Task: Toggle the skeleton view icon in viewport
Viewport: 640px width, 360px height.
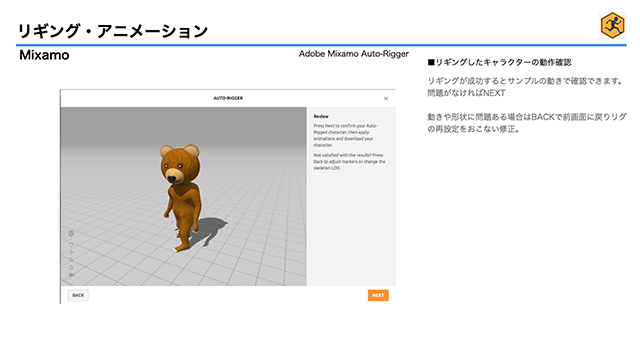Action: [x=71, y=233]
